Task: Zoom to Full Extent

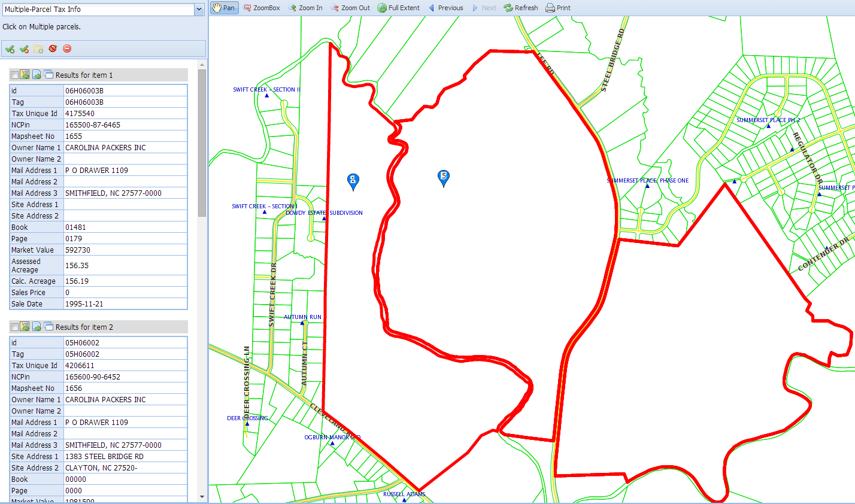Action: (x=398, y=8)
